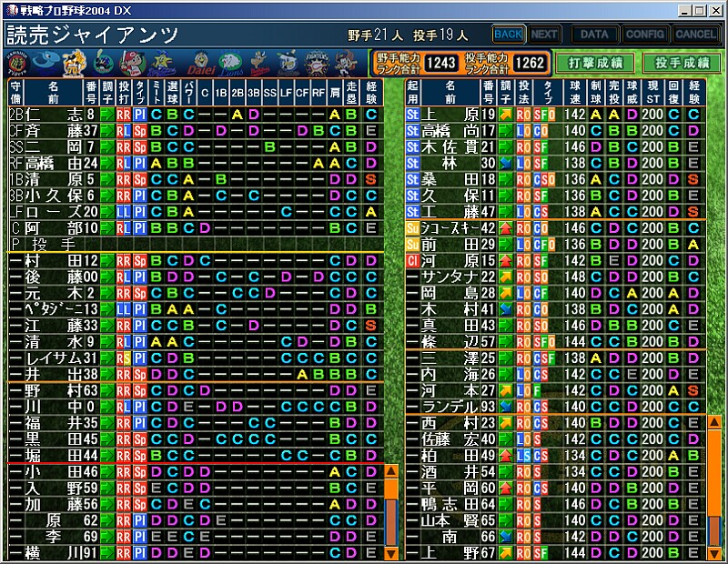Select bench player ペタジーニ row

[x=196, y=309]
